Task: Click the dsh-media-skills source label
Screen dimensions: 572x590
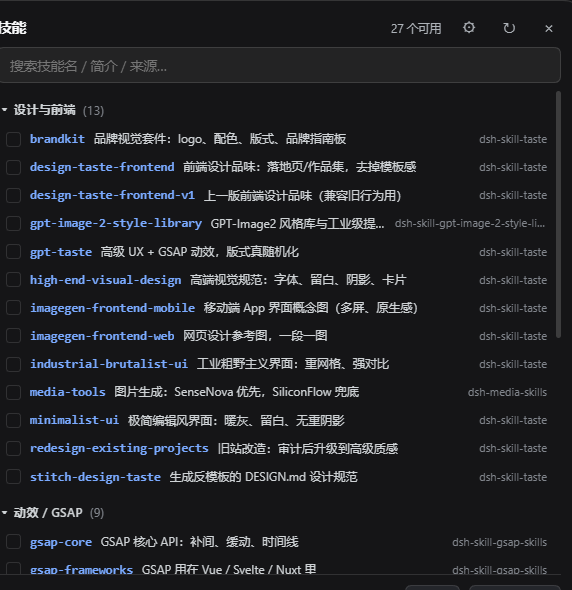Action: pos(507,392)
